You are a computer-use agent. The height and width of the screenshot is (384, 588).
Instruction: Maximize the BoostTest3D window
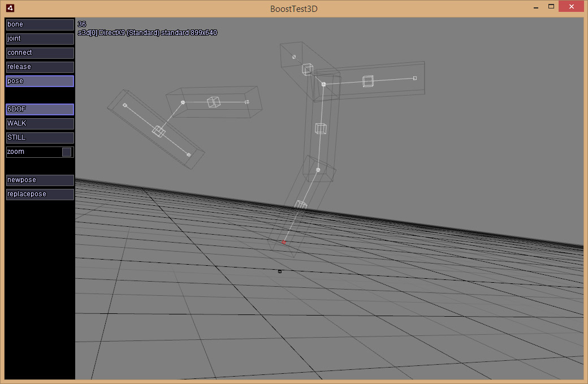(x=551, y=6)
